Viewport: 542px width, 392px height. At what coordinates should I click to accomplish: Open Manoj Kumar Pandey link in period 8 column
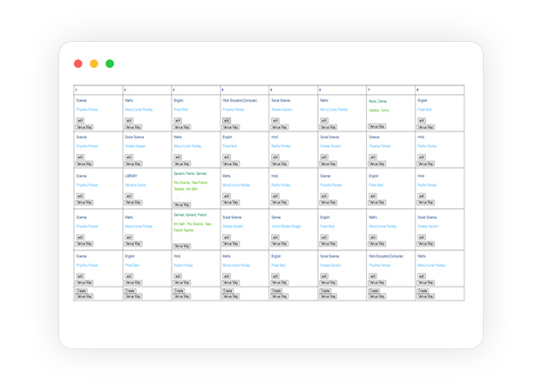pyautogui.click(x=431, y=266)
